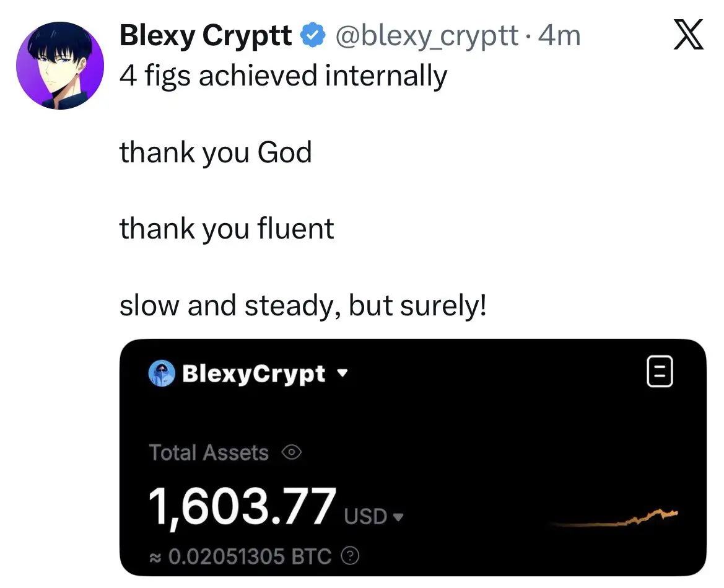Click the question mark help icon

[350, 556]
